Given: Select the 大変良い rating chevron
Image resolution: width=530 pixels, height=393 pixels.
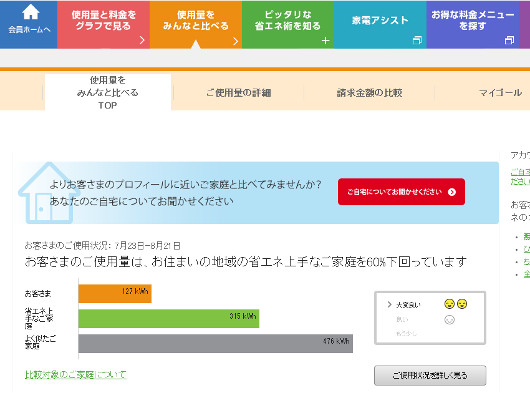Looking at the screenshot, I should pyautogui.click(x=389, y=304).
